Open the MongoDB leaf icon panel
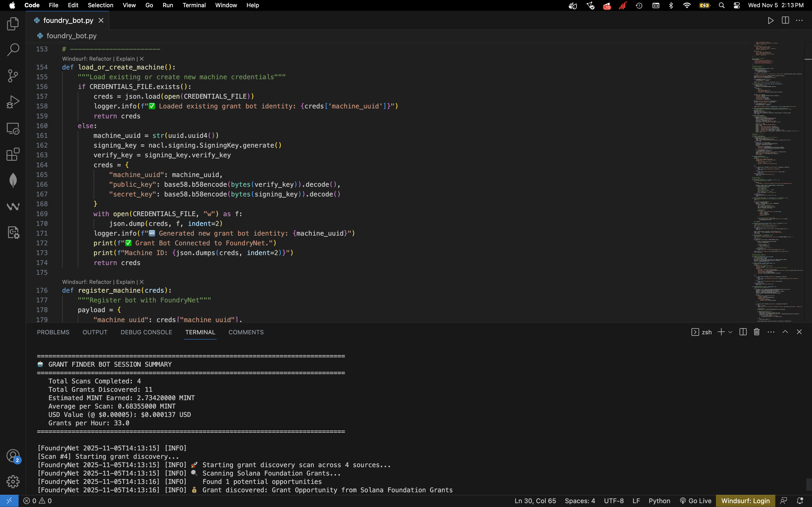This screenshot has width=812, height=507. [13, 180]
